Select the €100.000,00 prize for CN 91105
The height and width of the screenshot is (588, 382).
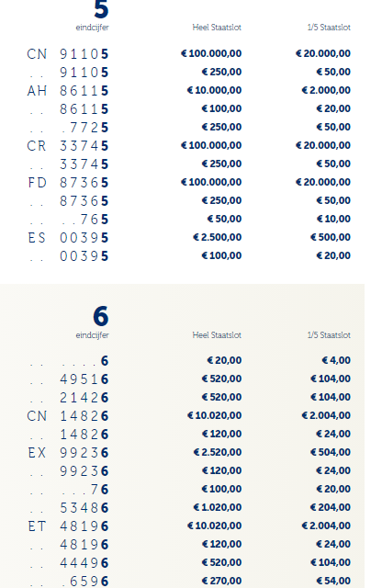[211, 53]
